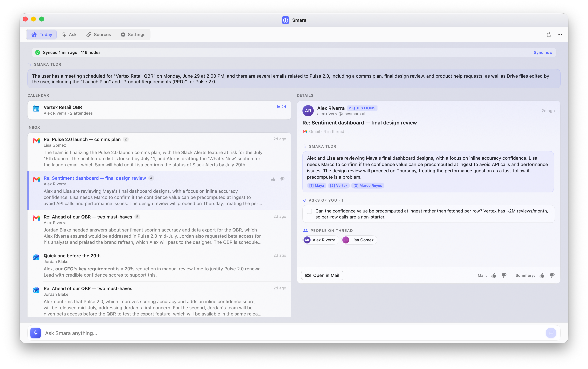This screenshot has height=369, width=588.
Task: Click the thread count badge 5 on QBR email
Action: tap(137, 217)
